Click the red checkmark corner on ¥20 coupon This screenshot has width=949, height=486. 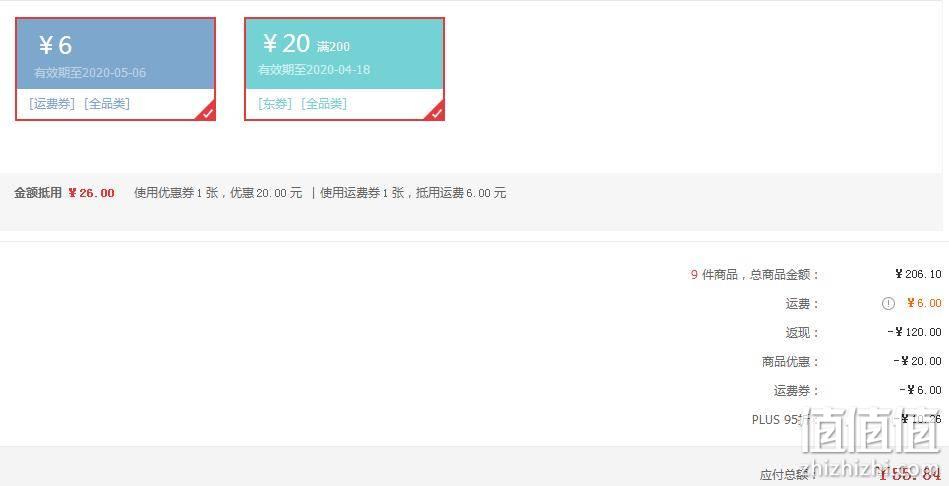437,112
